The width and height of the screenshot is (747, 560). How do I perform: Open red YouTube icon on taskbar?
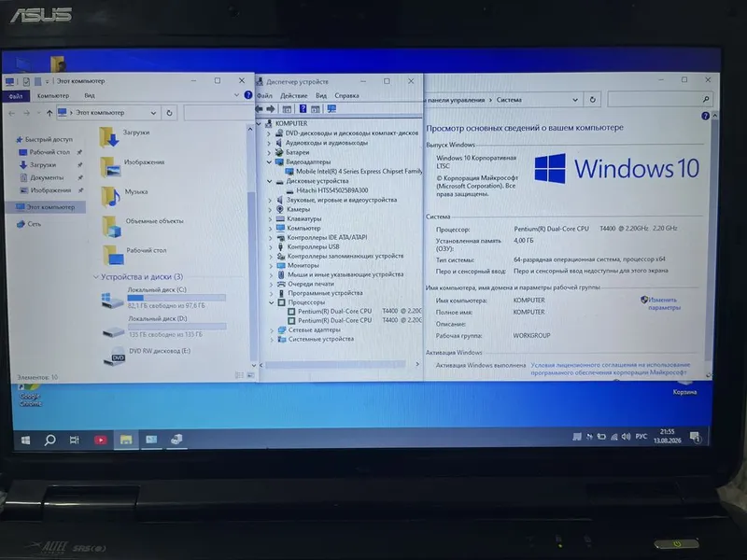click(101, 440)
